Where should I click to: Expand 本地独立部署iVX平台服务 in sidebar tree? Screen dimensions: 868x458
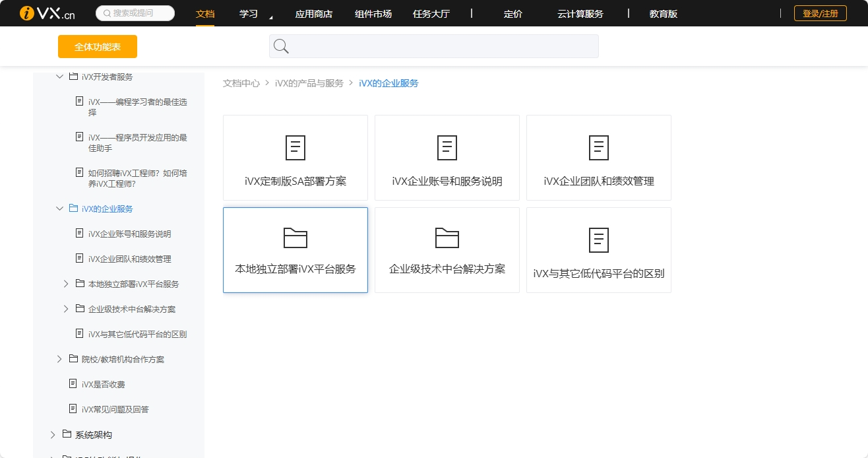coord(66,284)
